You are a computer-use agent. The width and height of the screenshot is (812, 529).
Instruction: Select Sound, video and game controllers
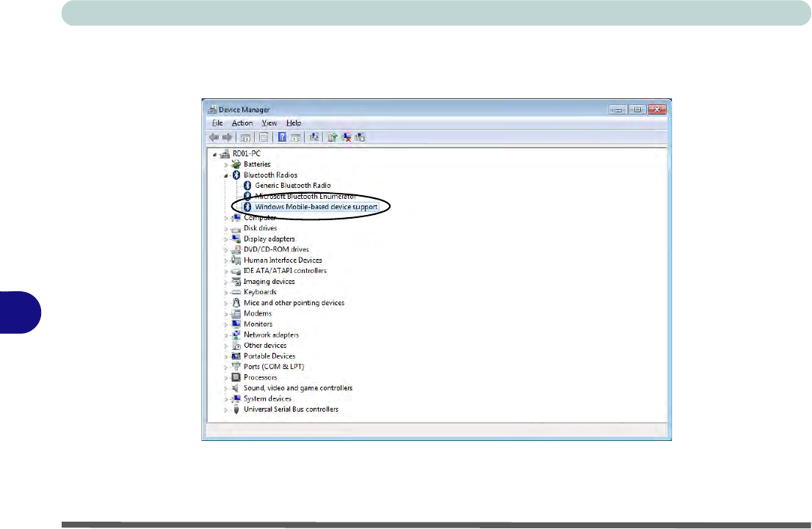tap(297, 388)
